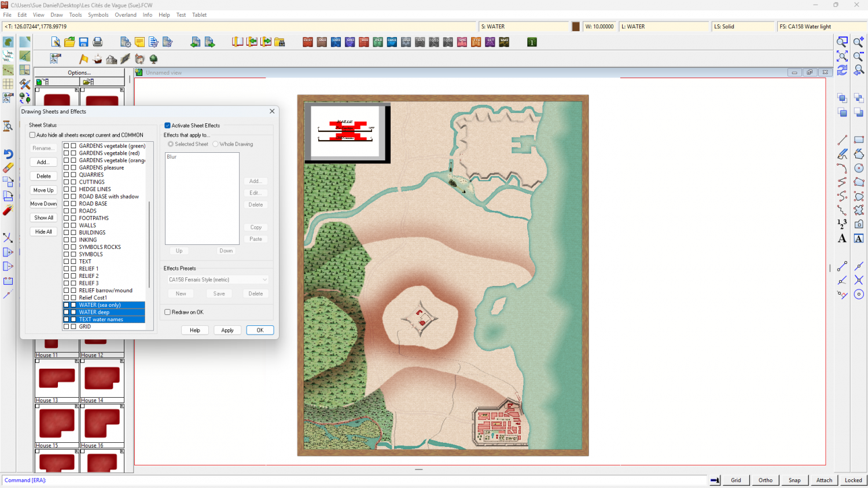The height and width of the screenshot is (488, 868).
Task: Open the Overland menu
Action: 126,15
